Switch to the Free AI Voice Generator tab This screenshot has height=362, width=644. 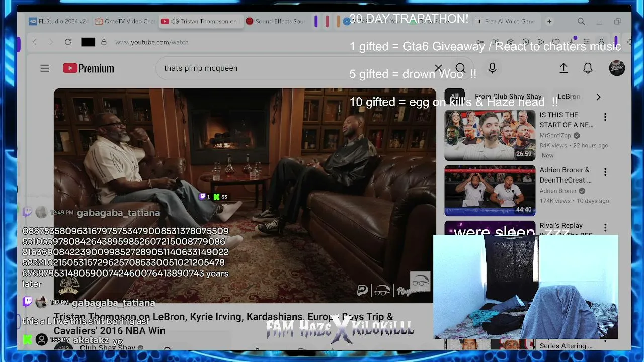click(x=506, y=21)
